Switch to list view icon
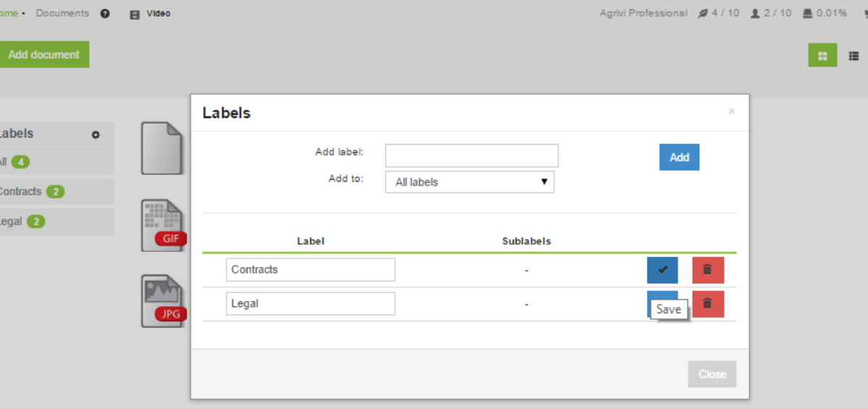Screen dimensions: 868x409 coord(854,56)
